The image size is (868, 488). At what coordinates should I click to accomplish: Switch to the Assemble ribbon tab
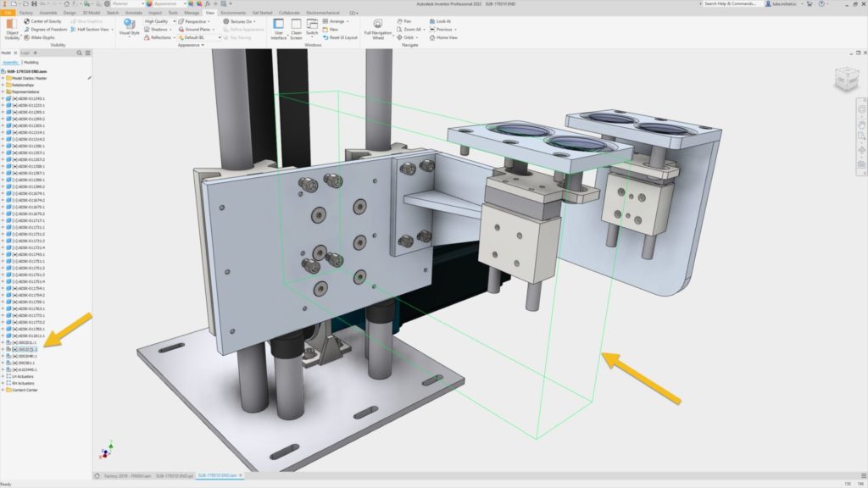[x=48, y=13]
